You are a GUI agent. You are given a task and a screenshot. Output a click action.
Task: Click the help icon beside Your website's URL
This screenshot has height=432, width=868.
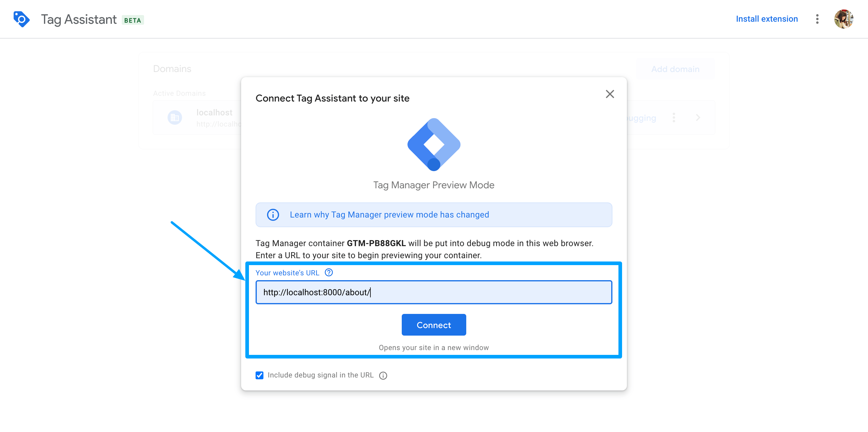pyautogui.click(x=329, y=272)
